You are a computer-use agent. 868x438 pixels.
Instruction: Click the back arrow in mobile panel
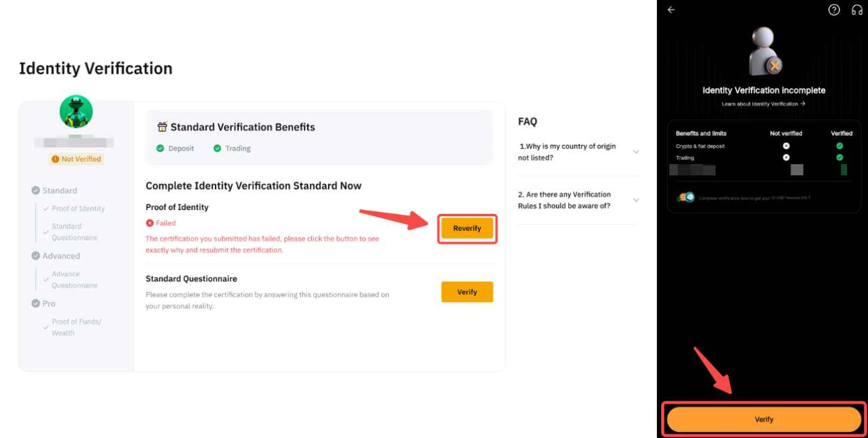tap(671, 10)
